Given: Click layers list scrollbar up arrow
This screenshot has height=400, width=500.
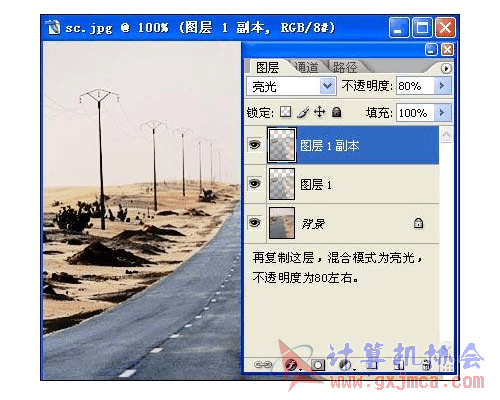Looking at the screenshot, I should coord(447,135).
